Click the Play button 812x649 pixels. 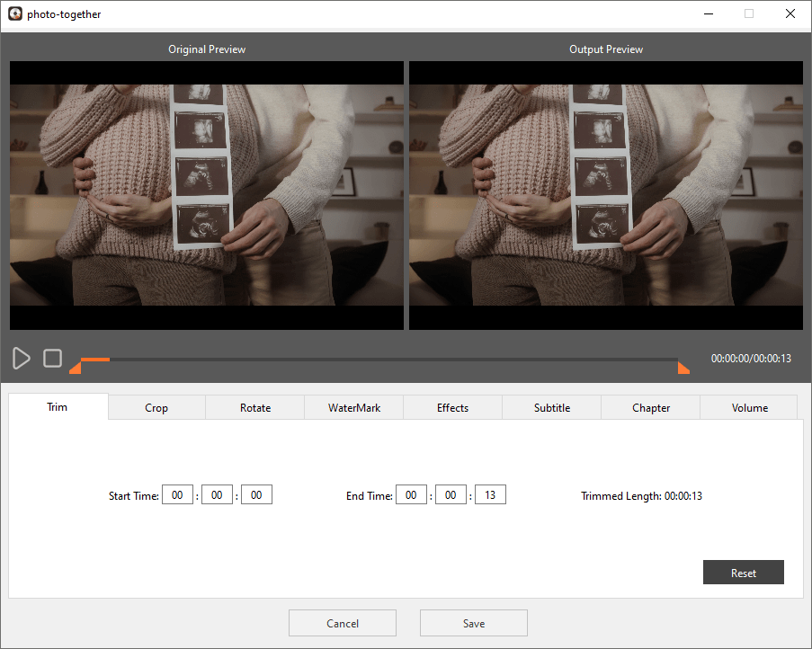pyautogui.click(x=22, y=359)
